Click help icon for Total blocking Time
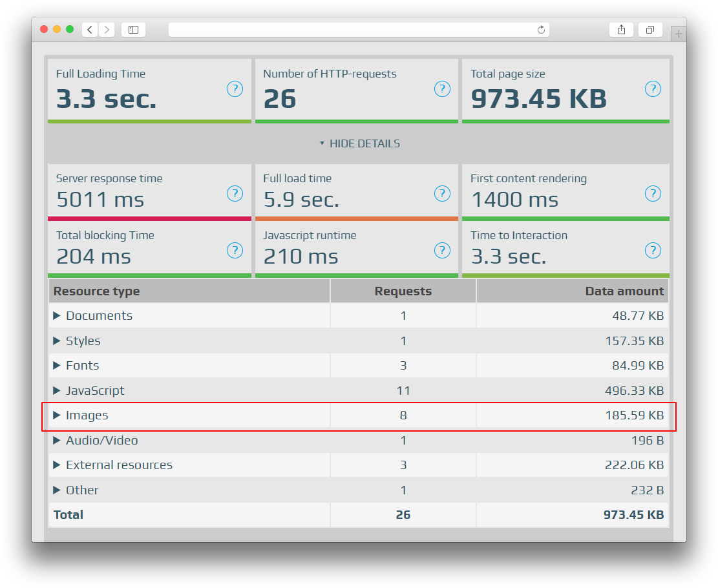This screenshot has height=588, width=718. click(235, 250)
